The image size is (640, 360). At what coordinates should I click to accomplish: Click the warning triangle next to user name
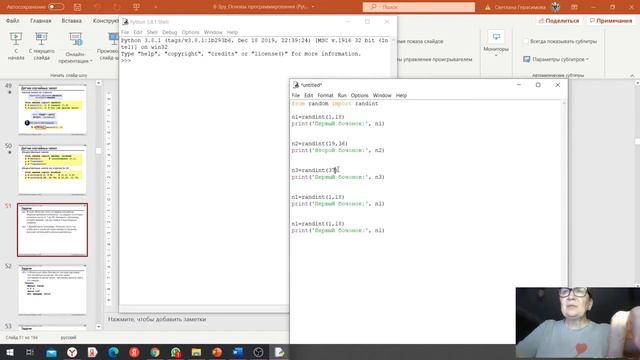pos(488,7)
